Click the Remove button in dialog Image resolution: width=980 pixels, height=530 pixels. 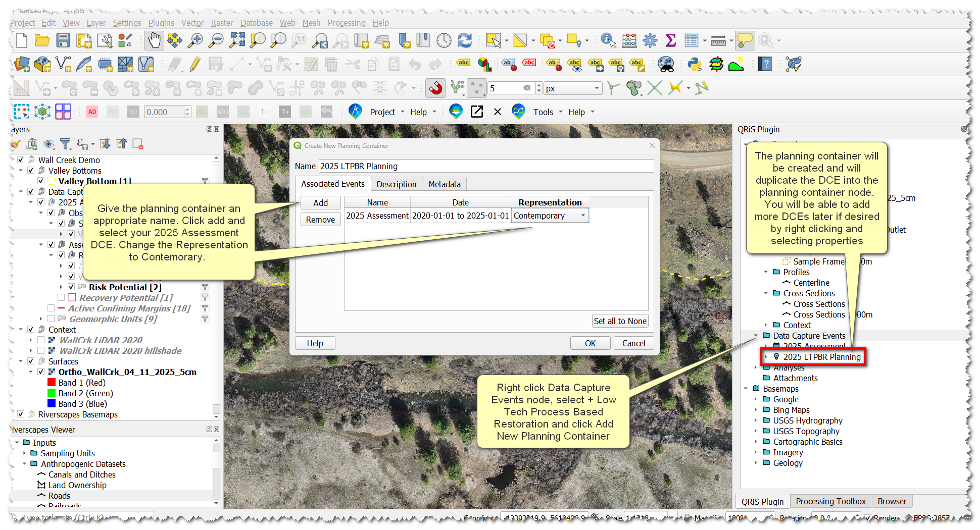(x=321, y=220)
